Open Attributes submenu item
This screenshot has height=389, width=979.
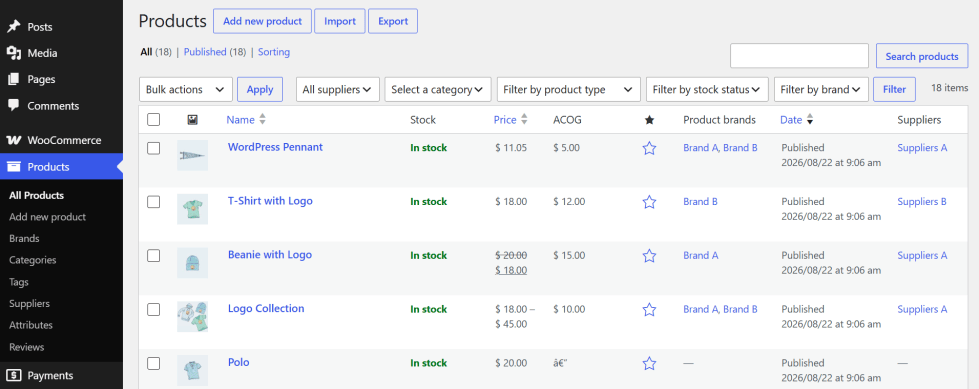click(x=31, y=325)
